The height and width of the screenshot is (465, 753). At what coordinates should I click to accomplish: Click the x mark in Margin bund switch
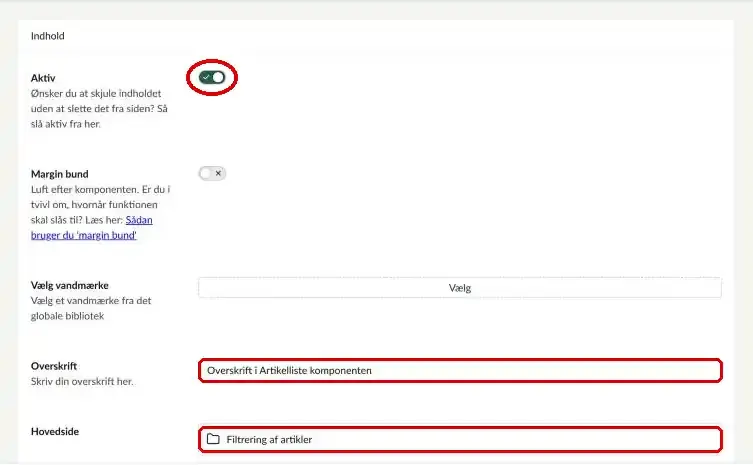pos(218,173)
